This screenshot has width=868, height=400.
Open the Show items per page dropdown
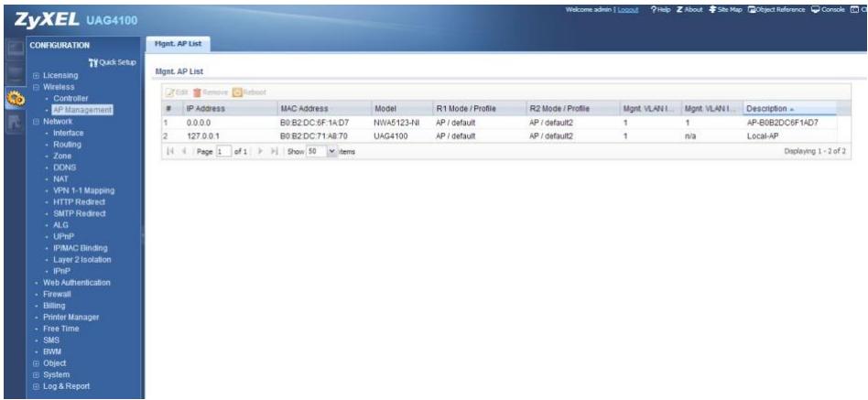point(332,151)
